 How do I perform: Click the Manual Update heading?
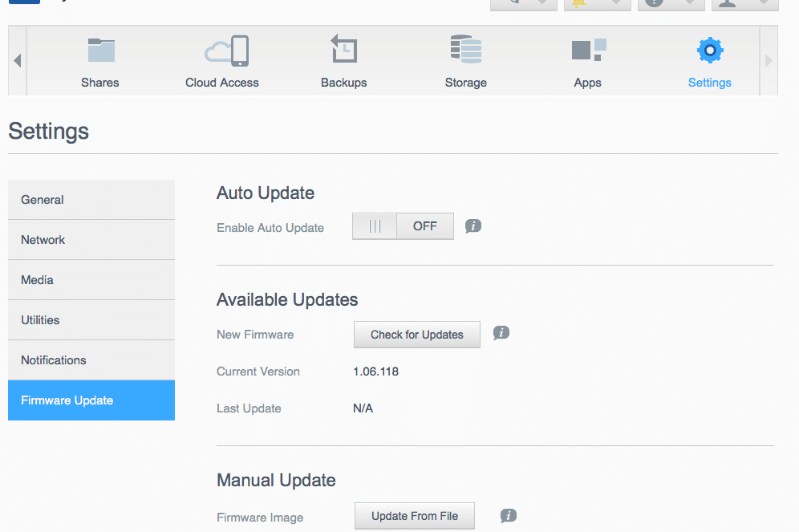point(276,480)
